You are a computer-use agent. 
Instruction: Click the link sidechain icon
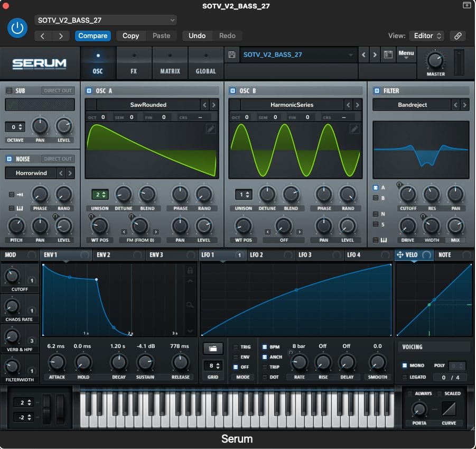coord(458,36)
